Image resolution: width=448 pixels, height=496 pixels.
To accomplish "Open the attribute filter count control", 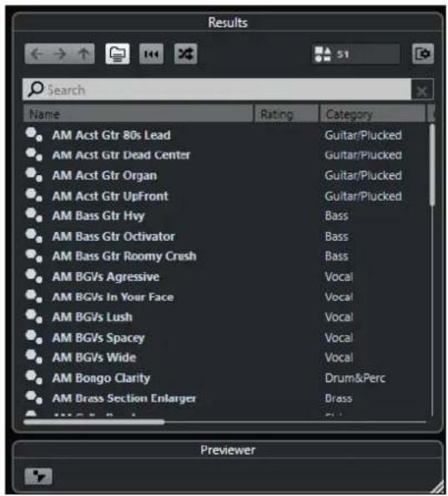I will click(356, 54).
